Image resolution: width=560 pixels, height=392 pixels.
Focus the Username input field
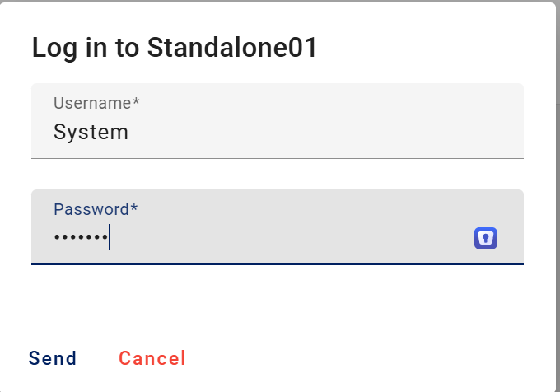click(277, 132)
